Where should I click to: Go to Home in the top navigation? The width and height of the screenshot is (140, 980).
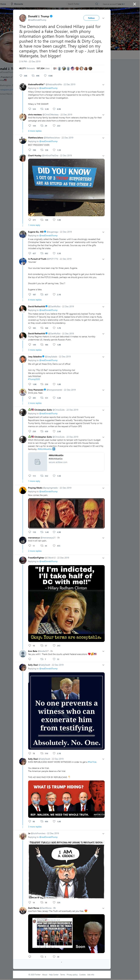pos(3,4)
